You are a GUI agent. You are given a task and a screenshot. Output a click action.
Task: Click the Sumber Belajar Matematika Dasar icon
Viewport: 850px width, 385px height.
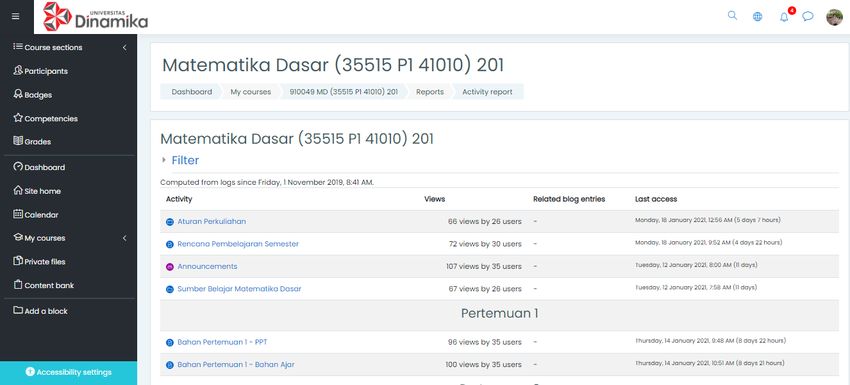[x=170, y=290]
